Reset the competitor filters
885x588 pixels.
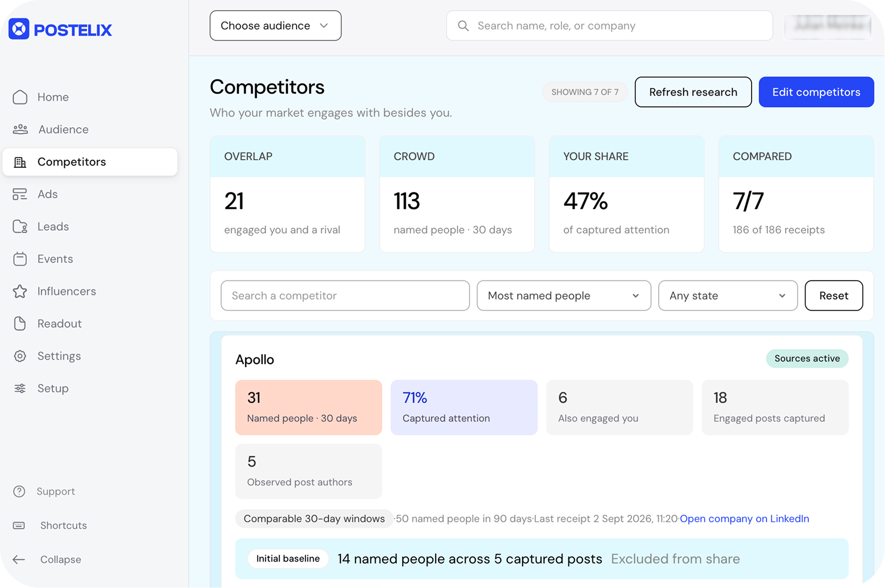[x=834, y=296]
